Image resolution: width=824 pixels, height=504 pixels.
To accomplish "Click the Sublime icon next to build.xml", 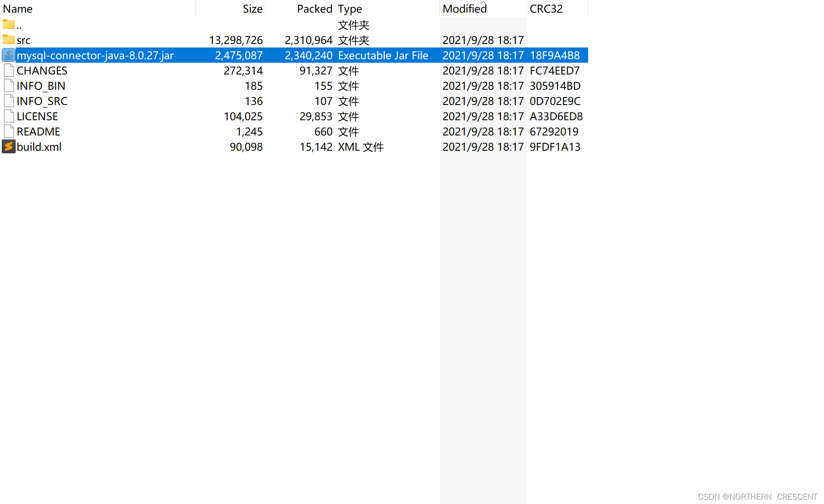I will tap(9, 147).
